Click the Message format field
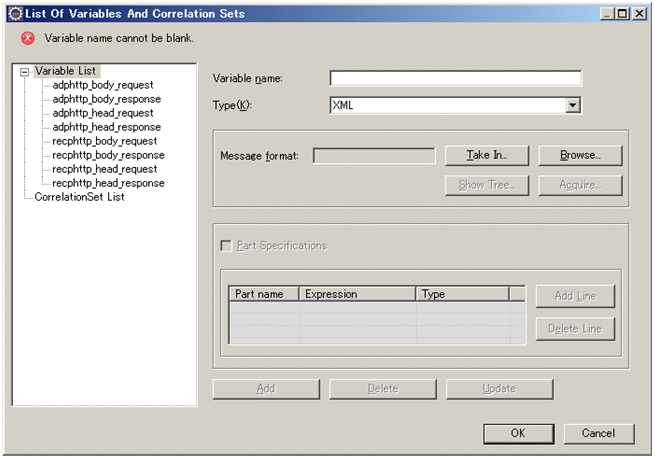Viewport: 655px width, 459px height. [x=373, y=155]
